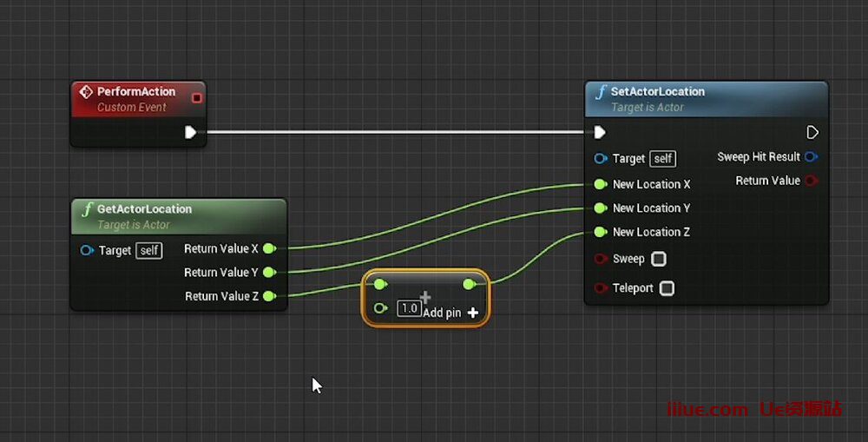868x442 pixels.
Task: Click the Sweep Hit Result output pin
Action: pyautogui.click(x=811, y=157)
